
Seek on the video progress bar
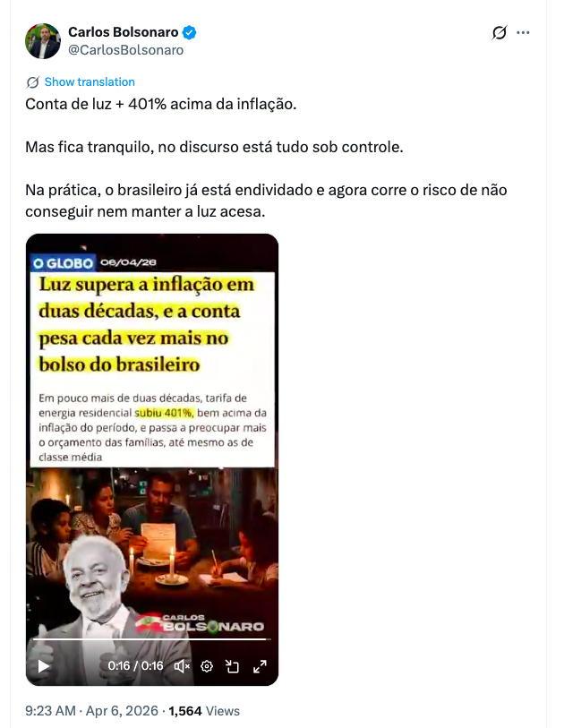click(152, 639)
